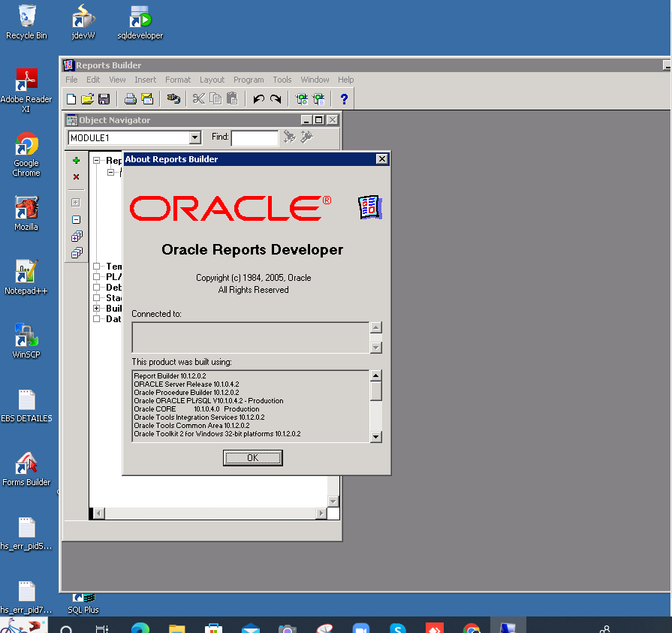Click the Paste clipboard toolbar icon
The height and width of the screenshot is (633, 672).
(232, 99)
